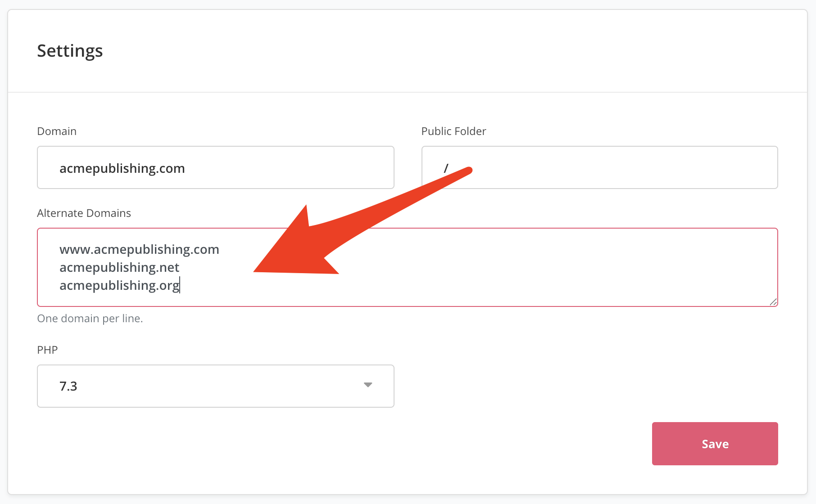816x504 pixels.
Task: Click the Public Folder label
Action: 453,131
